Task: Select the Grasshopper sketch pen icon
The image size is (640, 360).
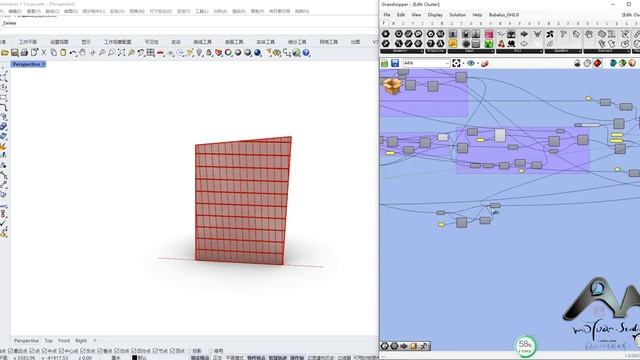Action: [x=484, y=63]
